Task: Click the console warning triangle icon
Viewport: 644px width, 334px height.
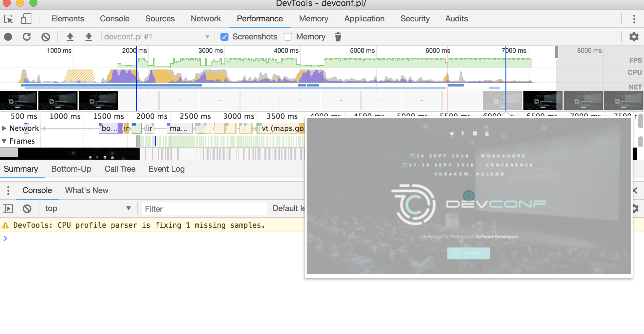Action: [x=5, y=225]
